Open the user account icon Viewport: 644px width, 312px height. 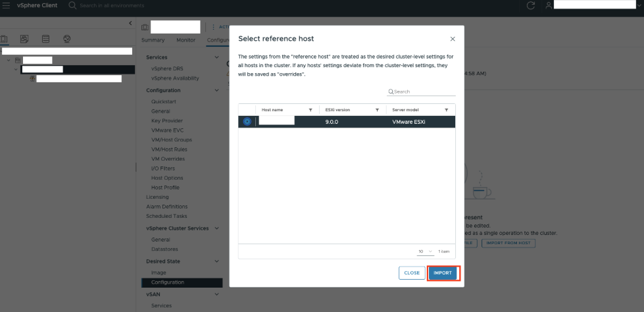point(549,6)
